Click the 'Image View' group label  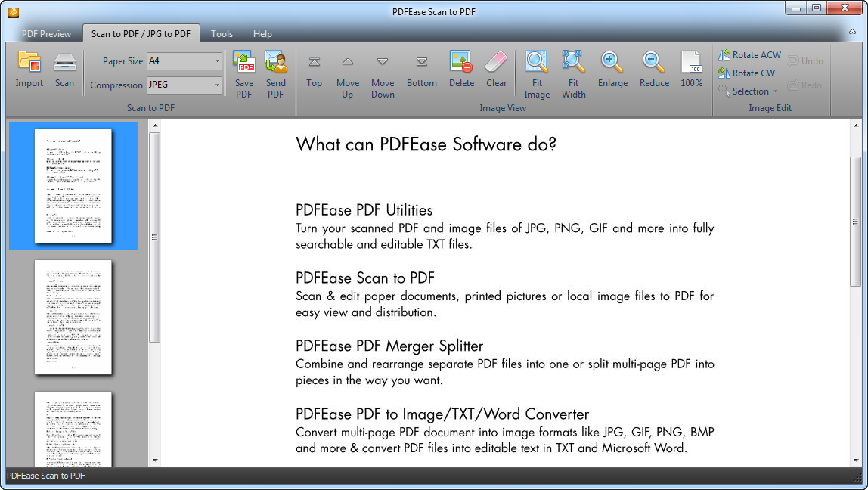(503, 108)
